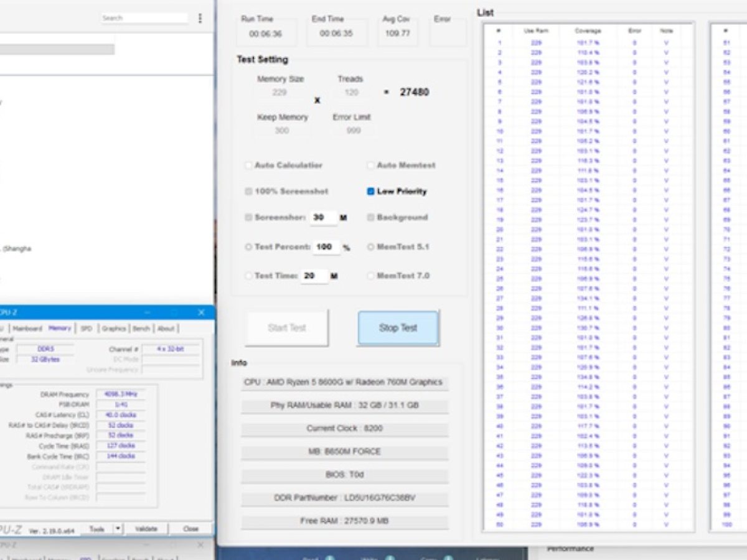Click the Coverage column header
The image size is (747, 560).
[588, 30]
